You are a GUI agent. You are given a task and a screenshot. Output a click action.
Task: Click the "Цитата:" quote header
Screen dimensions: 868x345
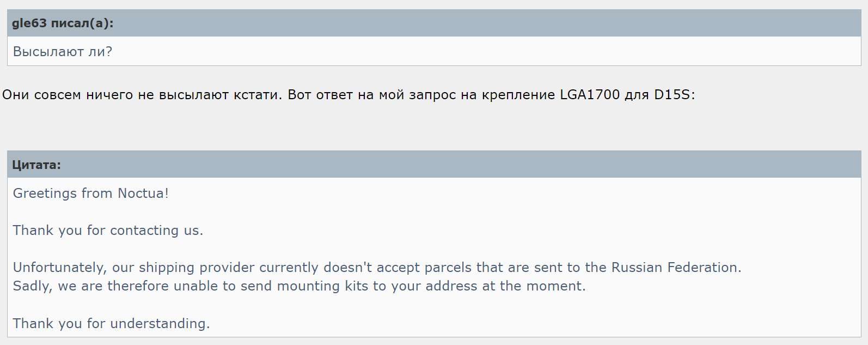36,165
